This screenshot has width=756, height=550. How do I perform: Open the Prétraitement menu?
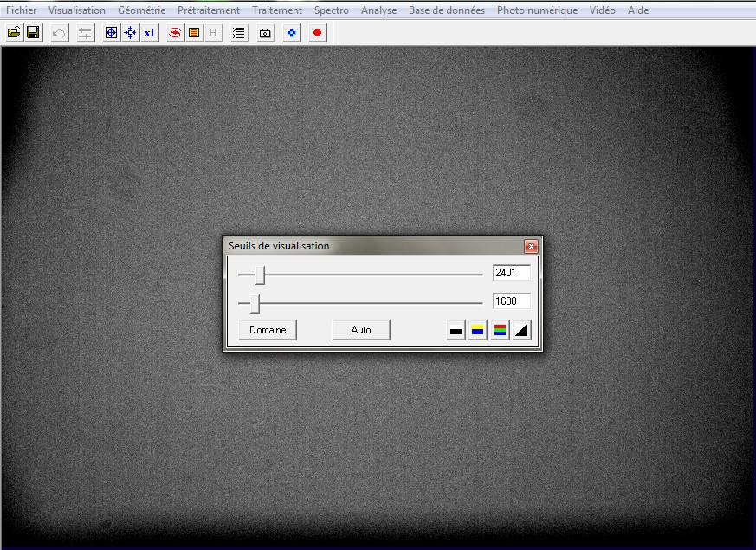209,10
